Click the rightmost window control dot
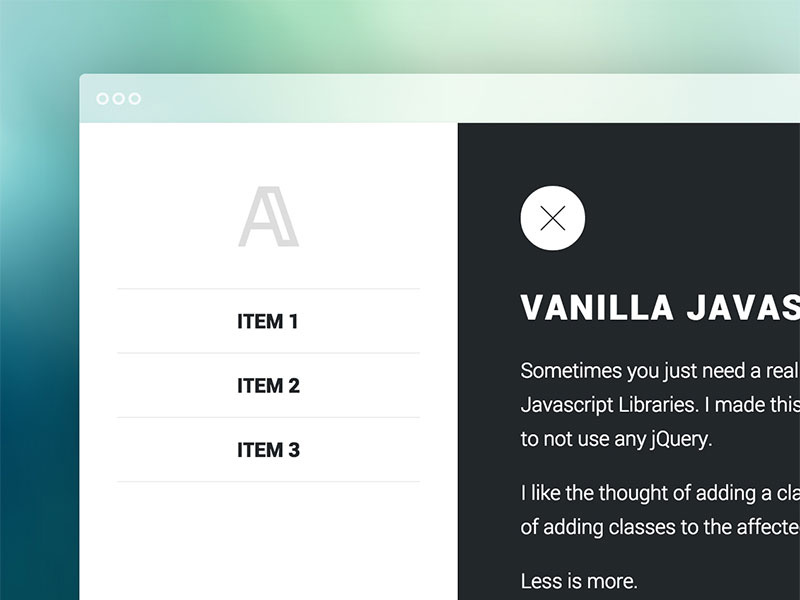This screenshot has height=600, width=800. [135, 99]
